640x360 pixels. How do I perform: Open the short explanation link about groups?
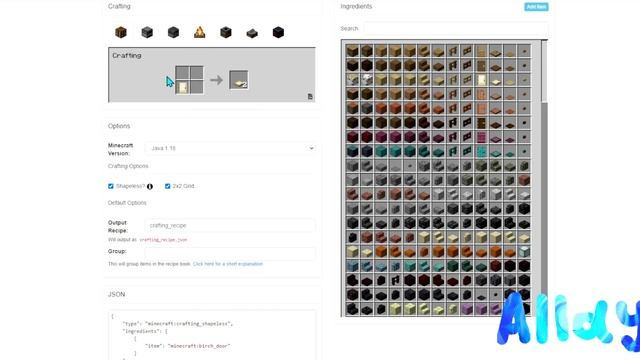(228, 264)
